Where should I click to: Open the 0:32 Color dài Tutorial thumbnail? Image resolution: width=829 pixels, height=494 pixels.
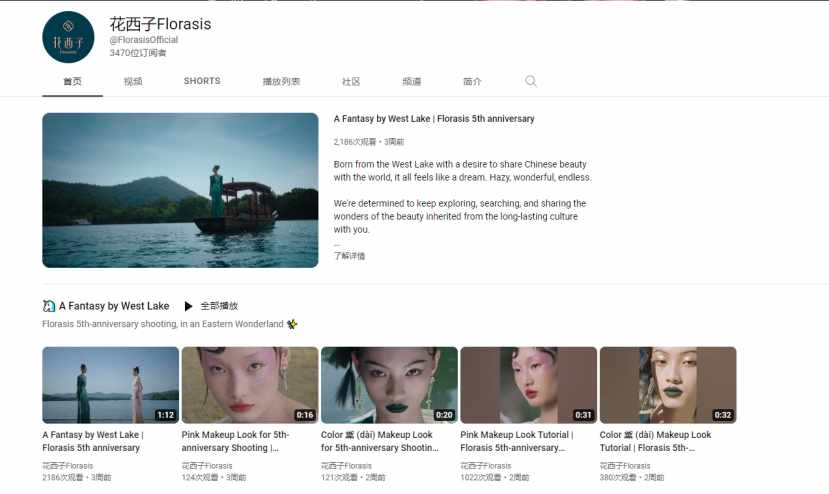pyautogui.click(x=668, y=385)
